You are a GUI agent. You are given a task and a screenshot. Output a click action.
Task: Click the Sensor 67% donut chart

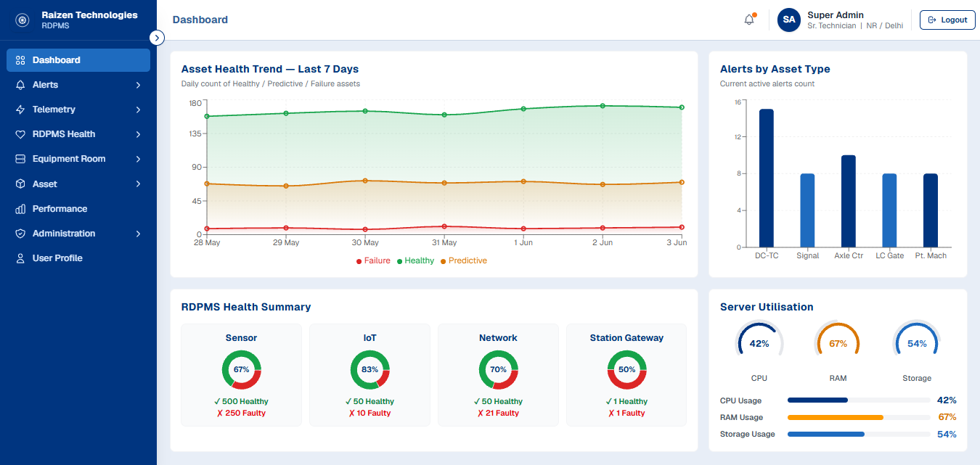tap(241, 370)
